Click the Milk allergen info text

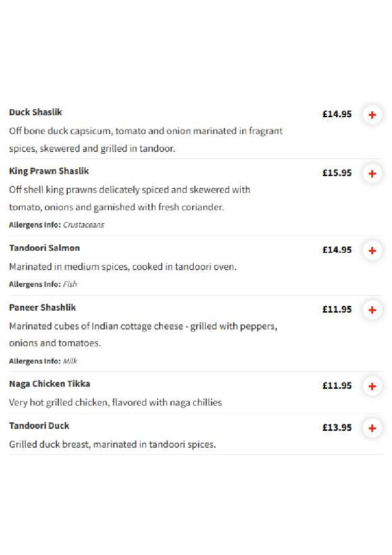(x=70, y=361)
